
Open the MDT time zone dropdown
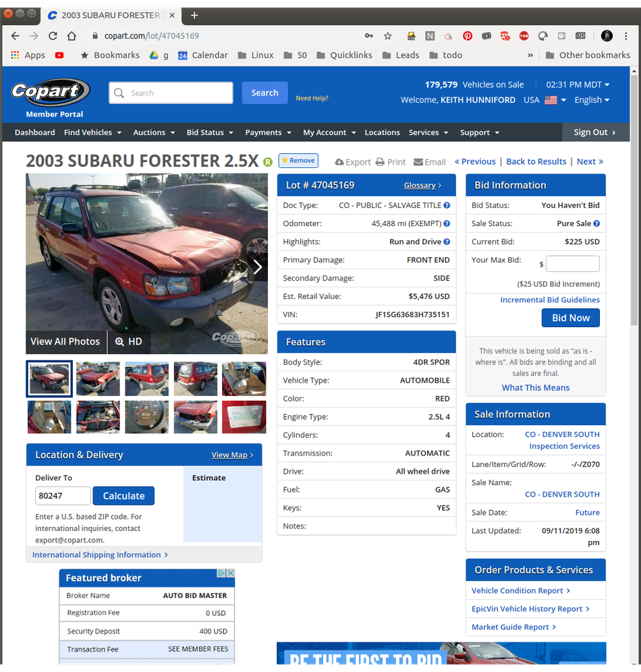(578, 85)
